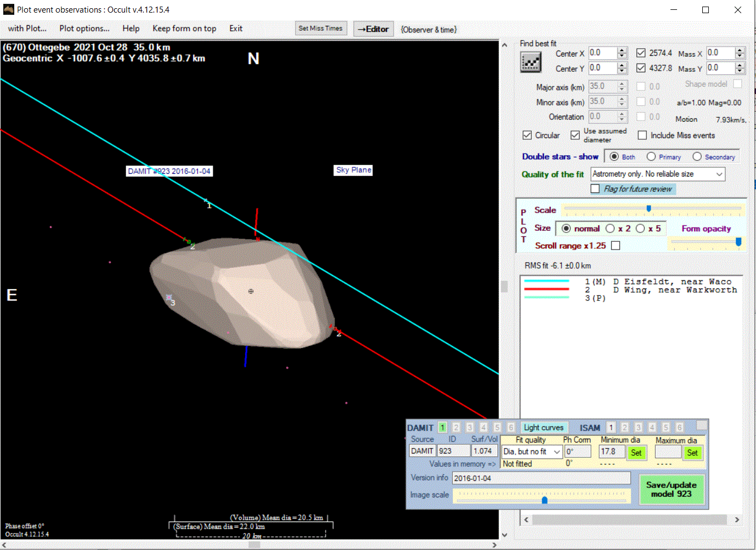
Task: Enable Include Miss events checkbox
Action: [x=643, y=135]
